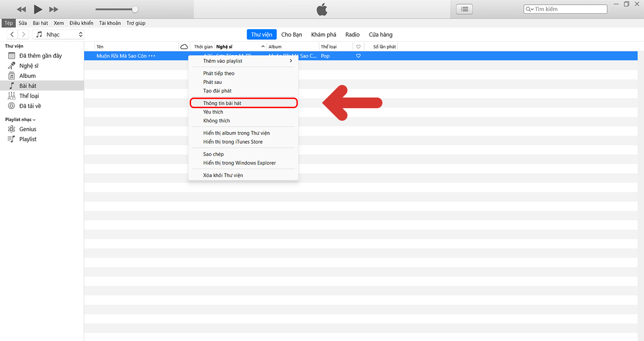This screenshot has height=341, width=644.
Task: Click the volume slider knob
Action: 135,9
